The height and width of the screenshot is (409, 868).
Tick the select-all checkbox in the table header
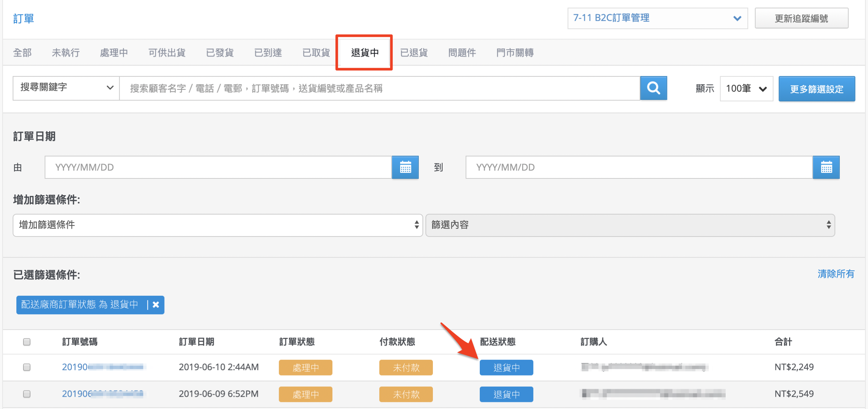27,342
